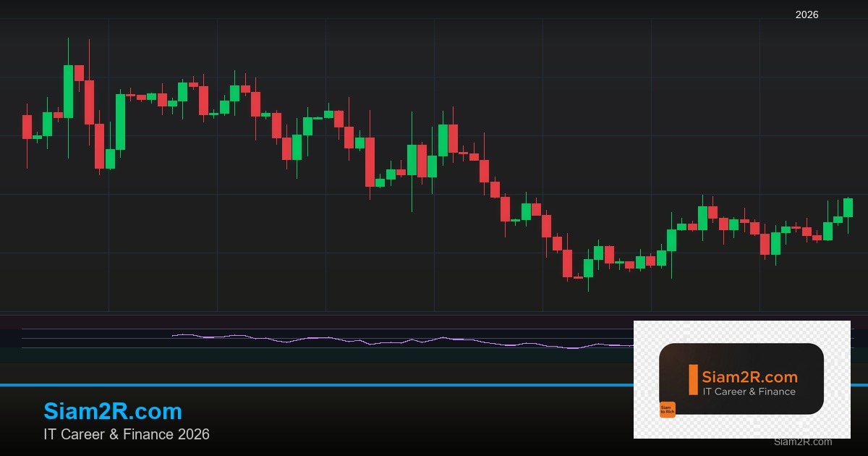Click the orange vertical bar in logo

pyautogui.click(x=693, y=380)
